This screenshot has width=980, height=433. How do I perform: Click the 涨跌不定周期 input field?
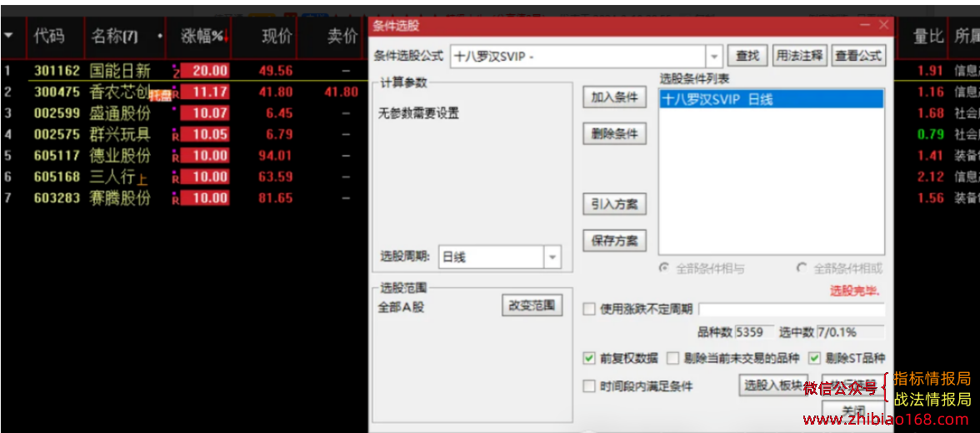[792, 309]
